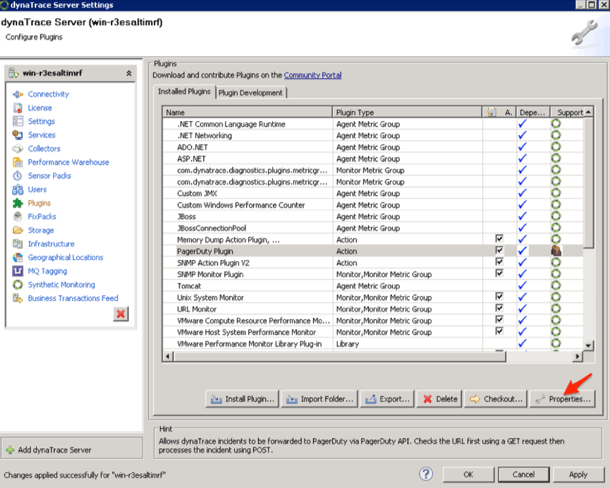Toggle the PagerDuty Plugin active checkbox
The image size is (610, 488).
[499, 251]
